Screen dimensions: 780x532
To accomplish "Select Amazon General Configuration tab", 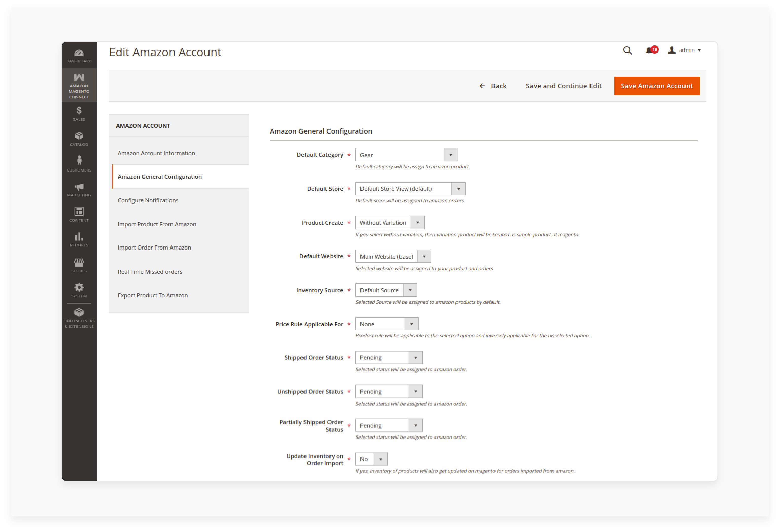I will click(181, 177).
